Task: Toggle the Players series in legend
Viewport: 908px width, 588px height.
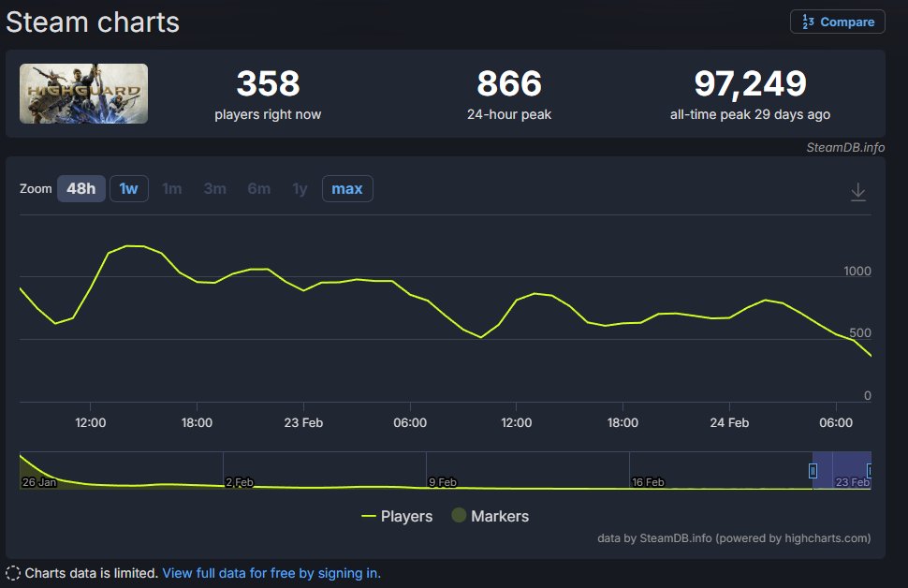Action: pos(397,516)
